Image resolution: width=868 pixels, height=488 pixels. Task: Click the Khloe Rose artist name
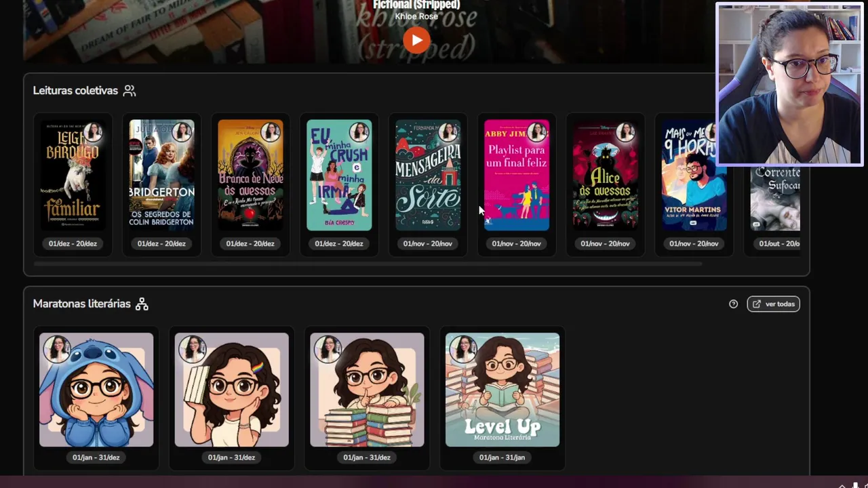coord(416,16)
